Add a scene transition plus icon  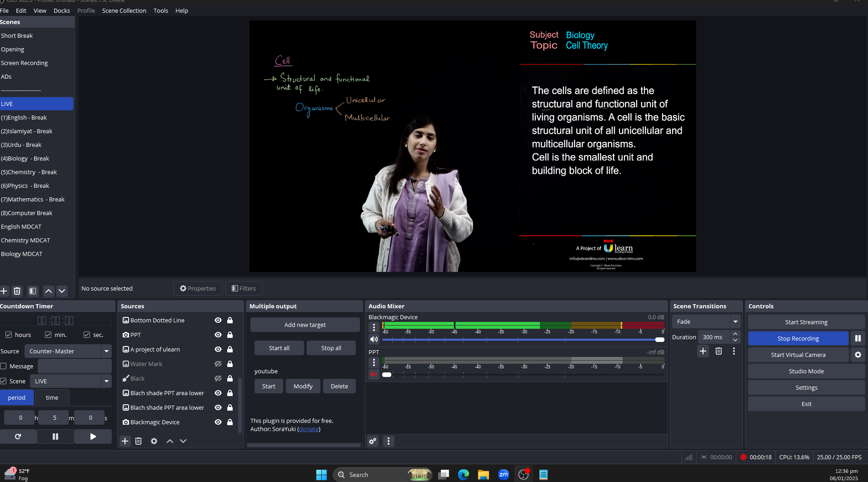click(703, 351)
